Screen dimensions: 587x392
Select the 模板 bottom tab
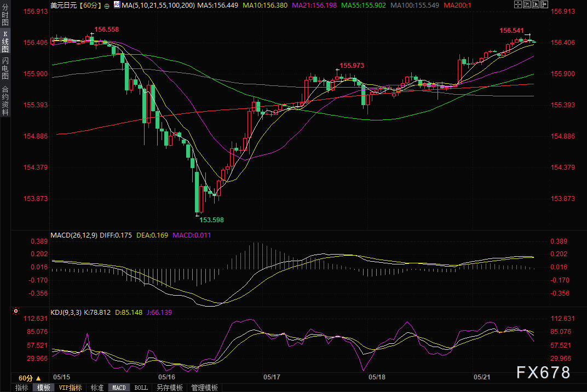click(43, 388)
